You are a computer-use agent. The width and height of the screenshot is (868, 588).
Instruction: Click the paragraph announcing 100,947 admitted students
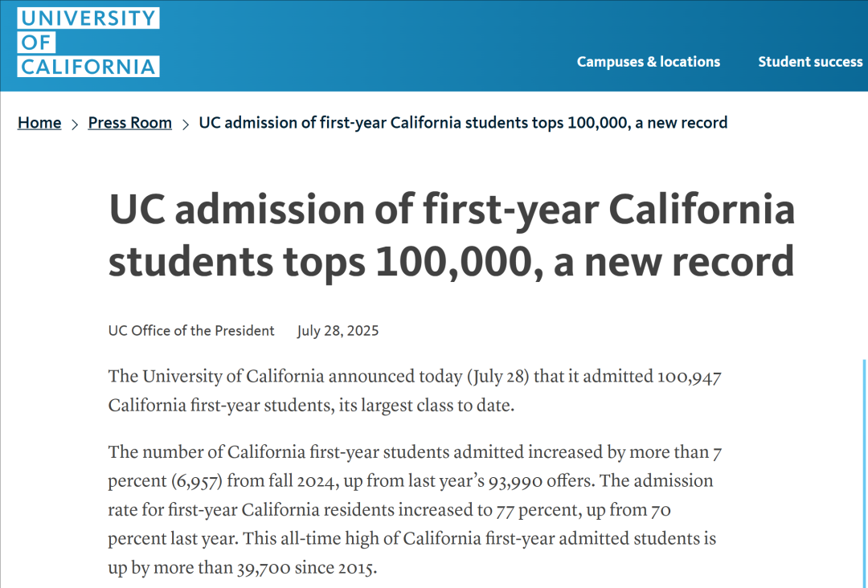tap(415, 390)
